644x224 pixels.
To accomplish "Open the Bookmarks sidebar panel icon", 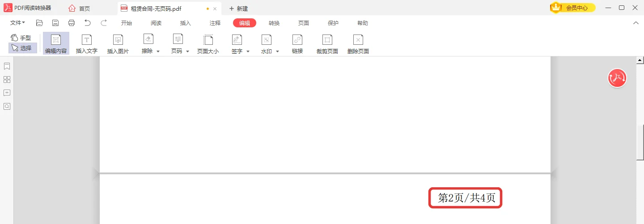I will pyautogui.click(x=7, y=66).
